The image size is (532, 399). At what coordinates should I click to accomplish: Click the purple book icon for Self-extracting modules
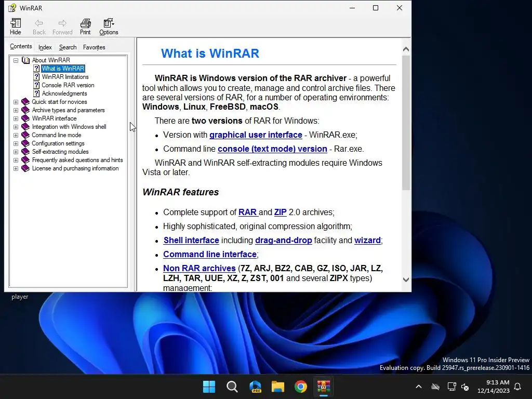pyautogui.click(x=25, y=152)
